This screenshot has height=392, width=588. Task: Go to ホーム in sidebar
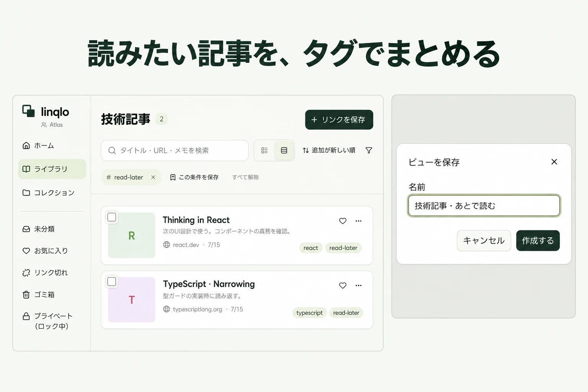tap(52, 145)
